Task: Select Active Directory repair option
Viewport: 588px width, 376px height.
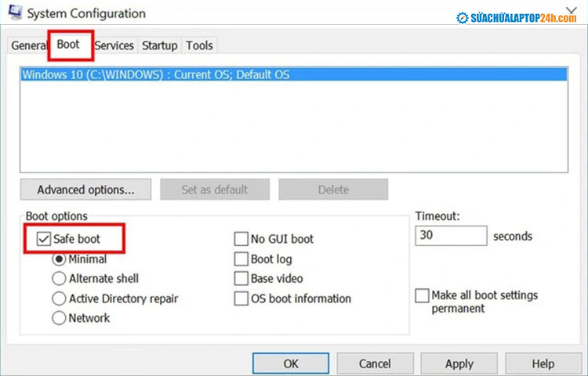Action: [x=59, y=298]
